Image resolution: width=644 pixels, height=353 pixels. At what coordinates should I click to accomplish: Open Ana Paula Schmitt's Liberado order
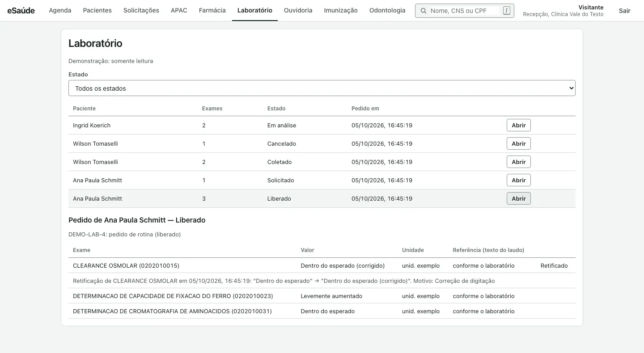tap(519, 198)
